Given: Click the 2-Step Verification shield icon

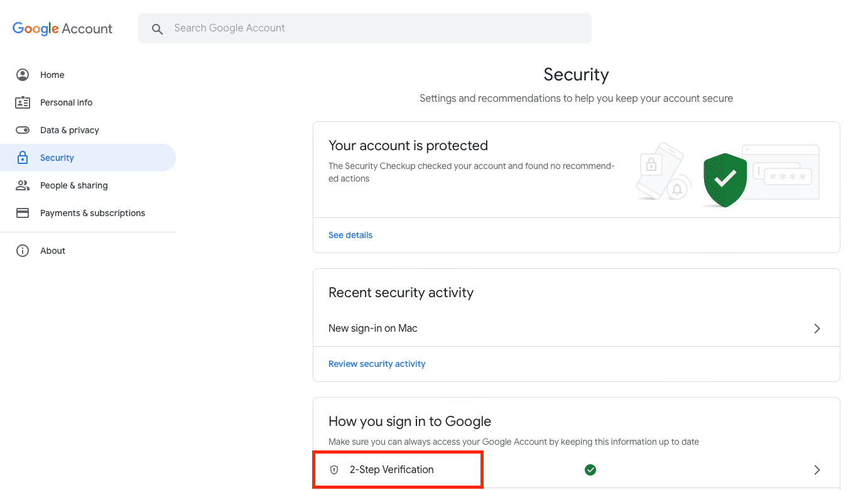Looking at the screenshot, I should click(x=334, y=470).
